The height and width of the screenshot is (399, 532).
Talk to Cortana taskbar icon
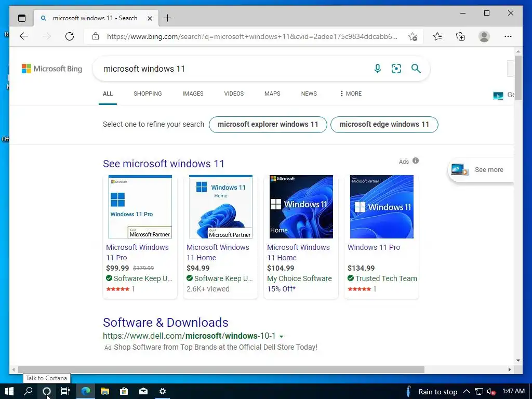[47, 391]
